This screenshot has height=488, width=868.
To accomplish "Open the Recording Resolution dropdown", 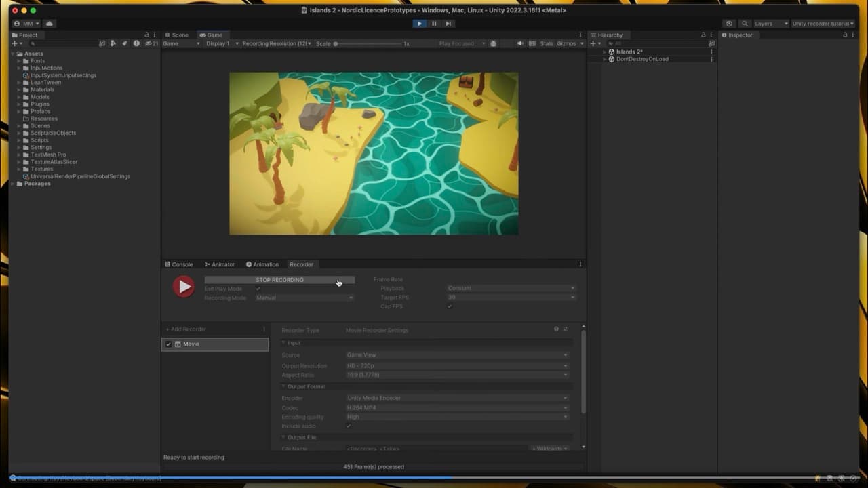I will pos(277,43).
